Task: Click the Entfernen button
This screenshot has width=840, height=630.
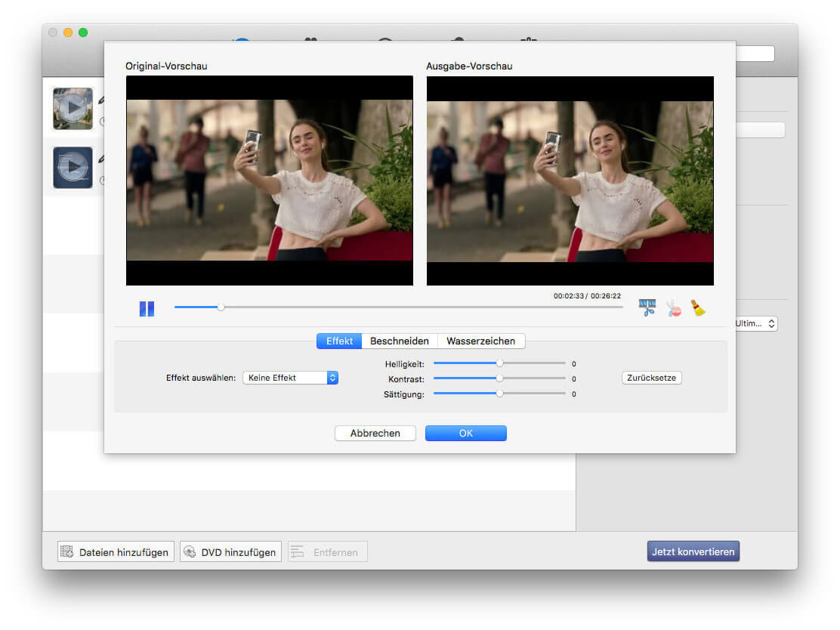Action: click(327, 551)
